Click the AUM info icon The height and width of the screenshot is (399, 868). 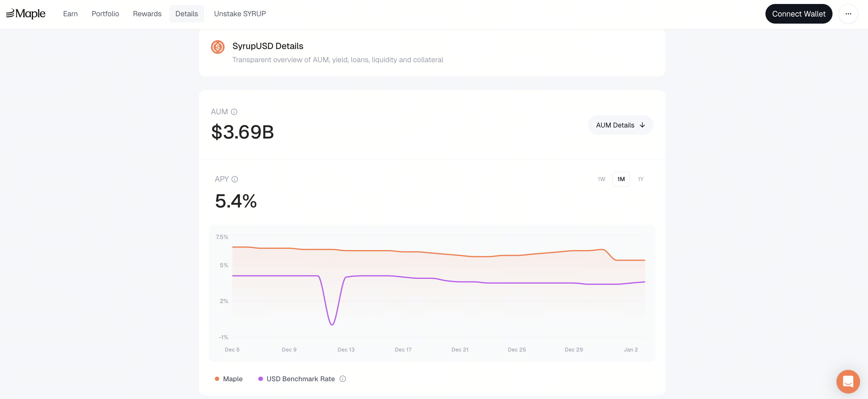point(234,112)
